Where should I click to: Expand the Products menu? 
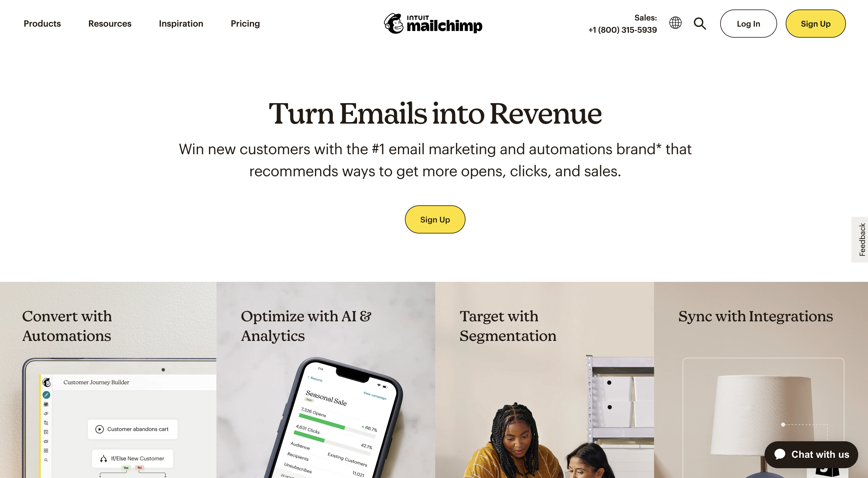[x=42, y=24]
